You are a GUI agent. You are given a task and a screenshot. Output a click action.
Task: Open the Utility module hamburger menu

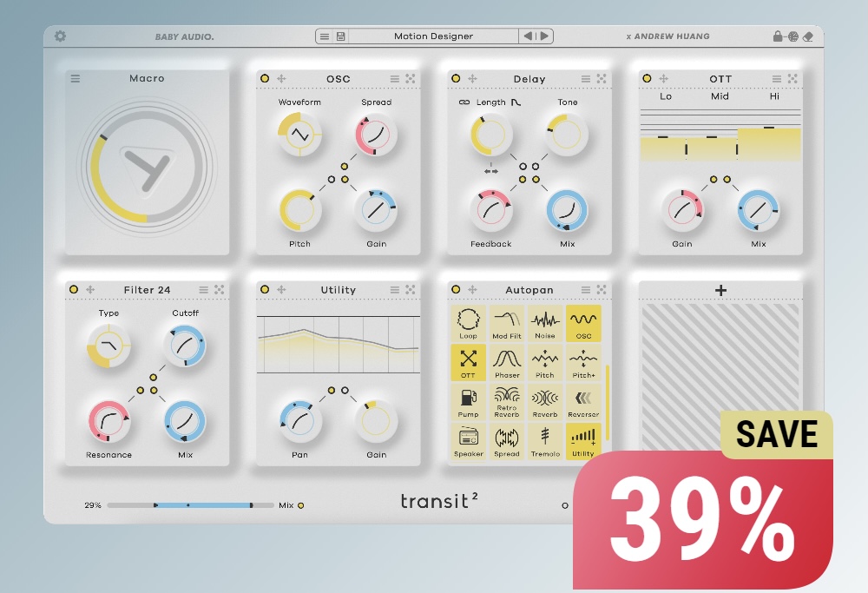pyautogui.click(x=395, y=290)
